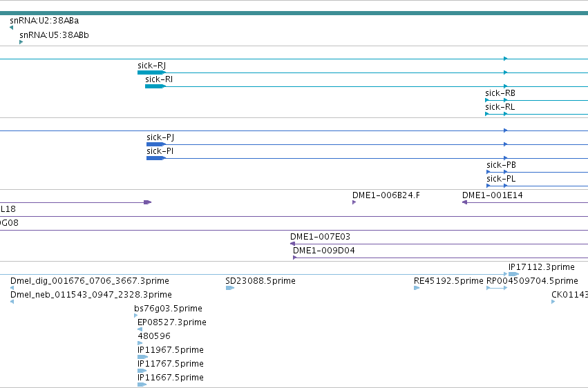Viewport: 588px width, 388px height.
Task: Select the snRNA:U5:38ABb gene label
Action: click(54, 35)
